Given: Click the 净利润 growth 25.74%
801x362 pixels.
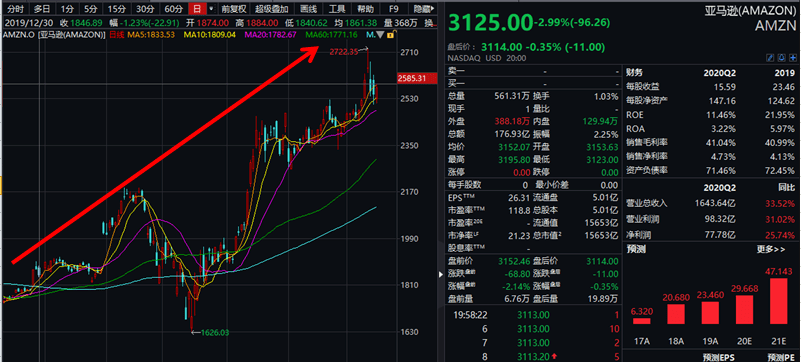Looking at the screenshot, I should (781, 236).
